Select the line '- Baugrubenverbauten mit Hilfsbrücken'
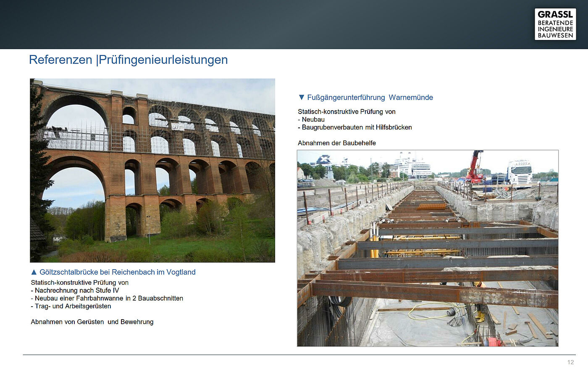Viewport: 588px width, 368px height. pos(355,127)
